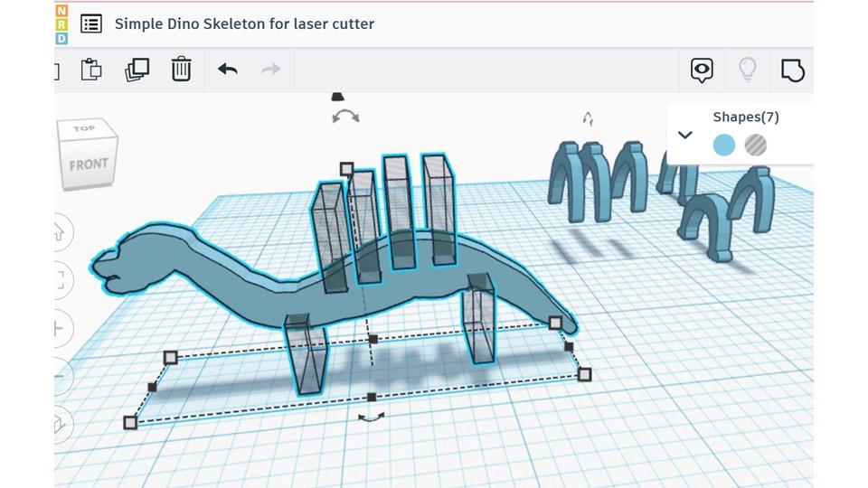Click the rotation arrow handle above the model
Image resolution: width=868 pixels, height=488 pixels.
tap(345, 117)
